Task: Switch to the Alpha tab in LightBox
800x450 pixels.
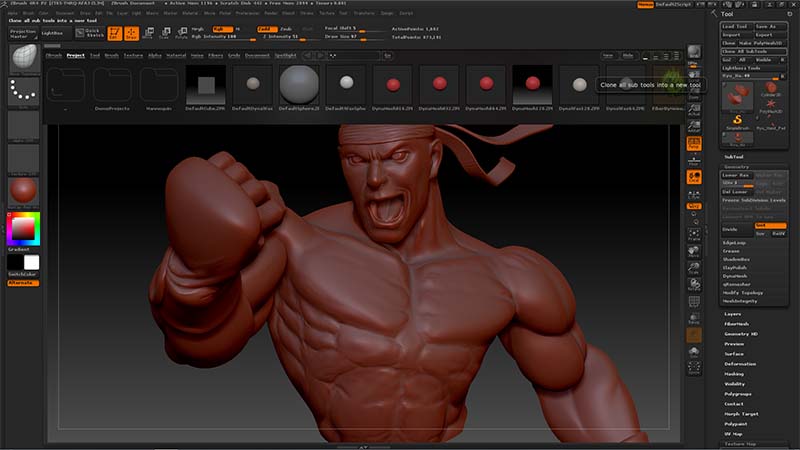Action: tap(154, 55)
